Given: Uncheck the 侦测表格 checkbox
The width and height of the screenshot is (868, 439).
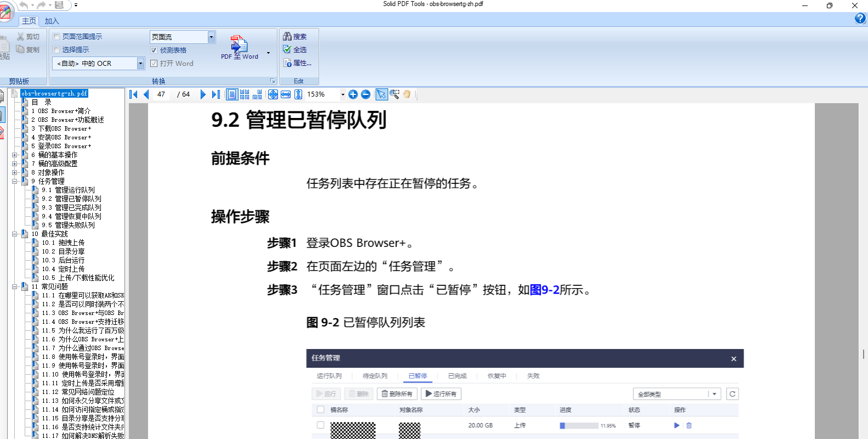Looking at the screenshot, I should pyautogui.click(x=154, y=50).
